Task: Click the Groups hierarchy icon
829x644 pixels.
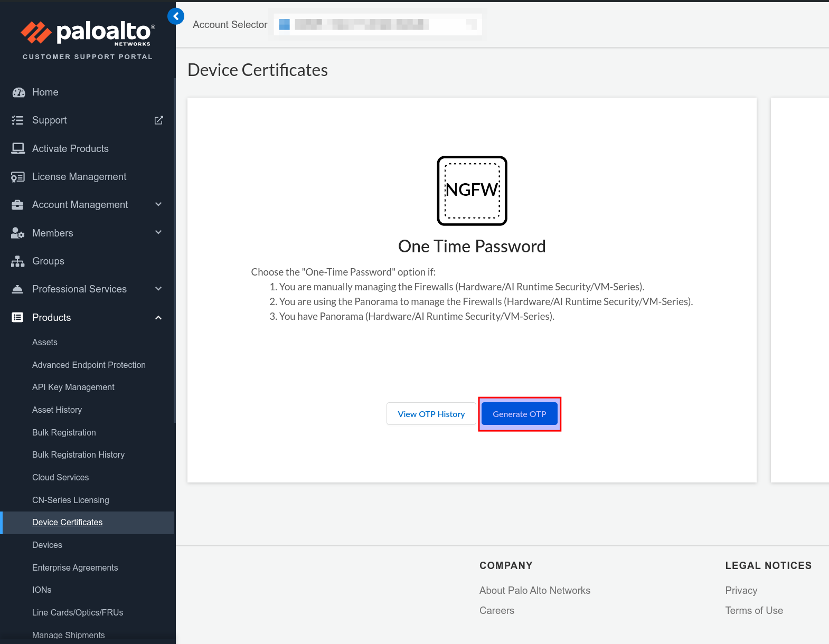Action: (18, 261)
